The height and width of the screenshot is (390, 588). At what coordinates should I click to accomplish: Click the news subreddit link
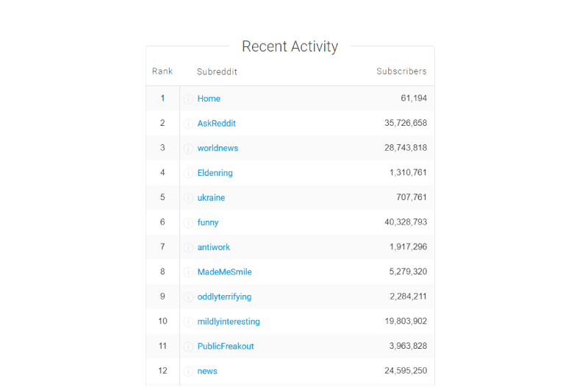207,371
